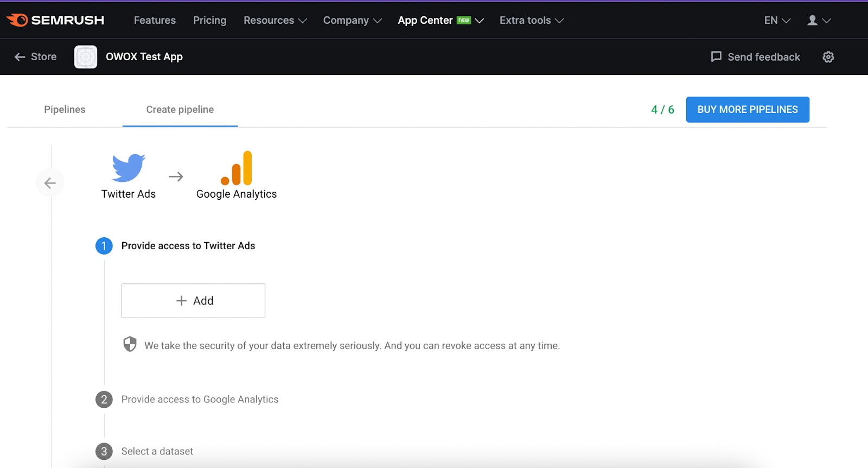The image size is (868, 468).
Task: Open the App Center dropdown
Action: coord(441,20)
